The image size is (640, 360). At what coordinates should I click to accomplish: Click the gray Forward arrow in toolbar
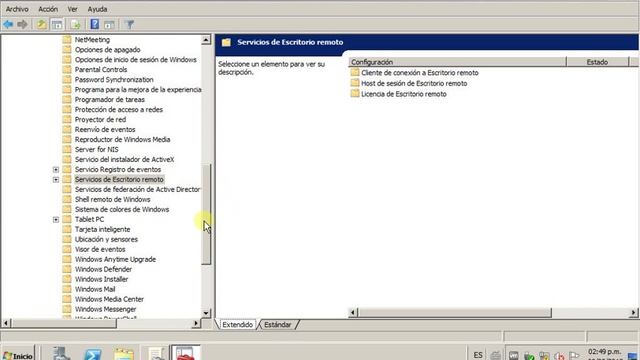22,24
